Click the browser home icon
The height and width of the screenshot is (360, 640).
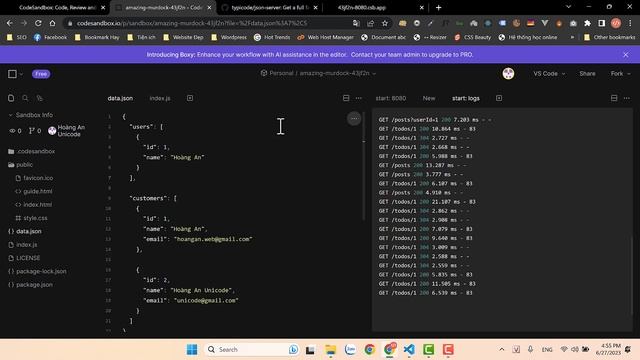point(52,23)
